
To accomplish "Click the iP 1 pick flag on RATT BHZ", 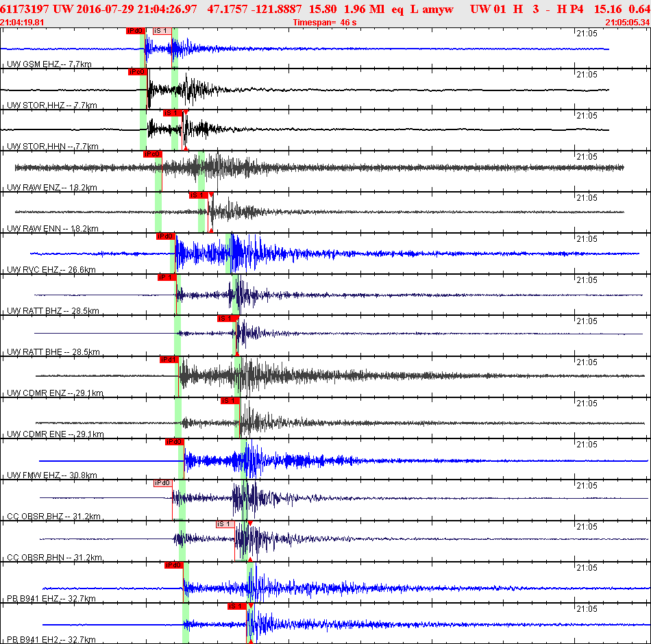I will click(167, 277).
